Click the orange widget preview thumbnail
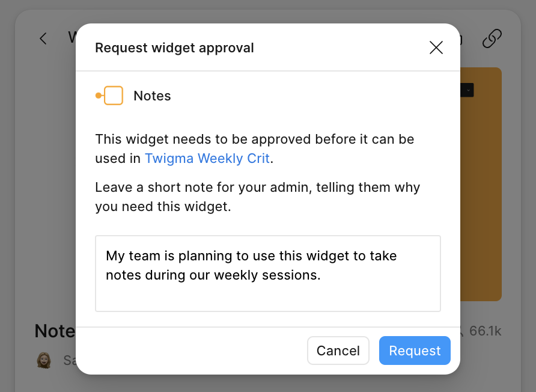The height and width of the screenshot is (392, 536). (481, 185)
